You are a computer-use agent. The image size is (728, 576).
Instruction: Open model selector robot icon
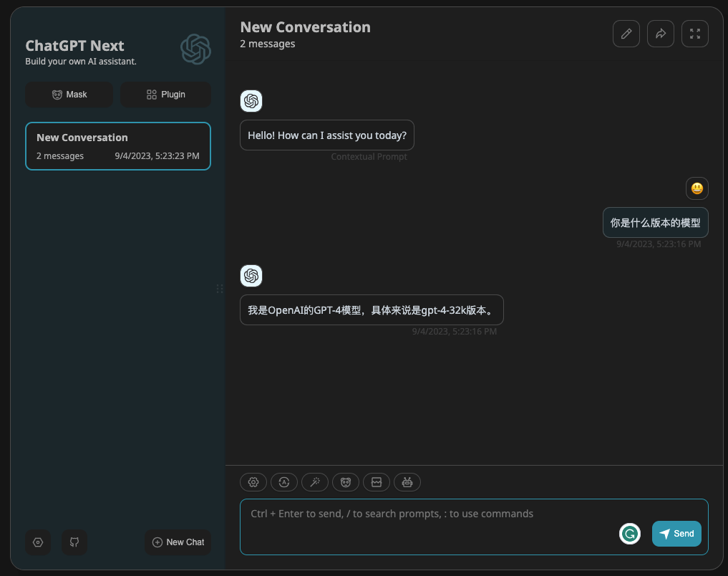pos(407,482)
